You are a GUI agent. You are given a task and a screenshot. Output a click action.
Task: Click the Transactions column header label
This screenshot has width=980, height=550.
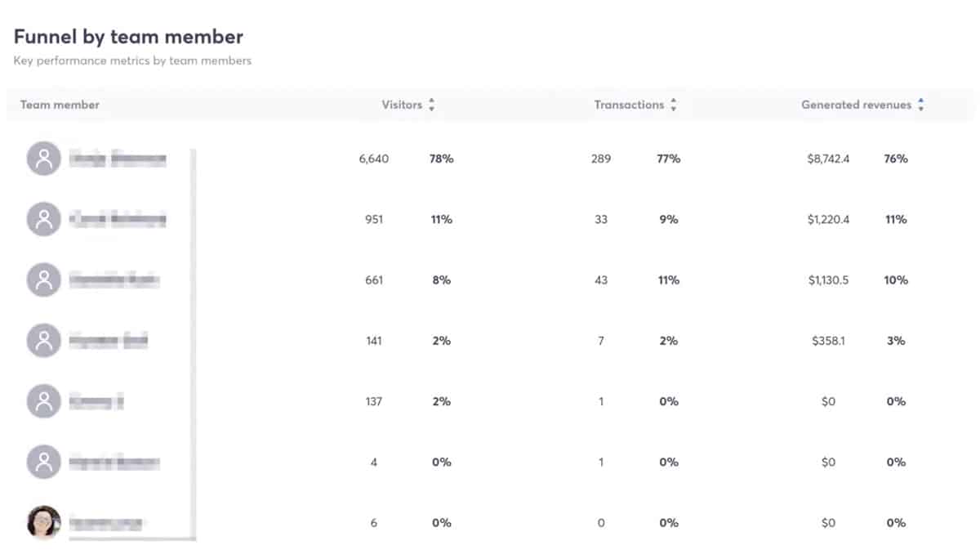point(629,105)
